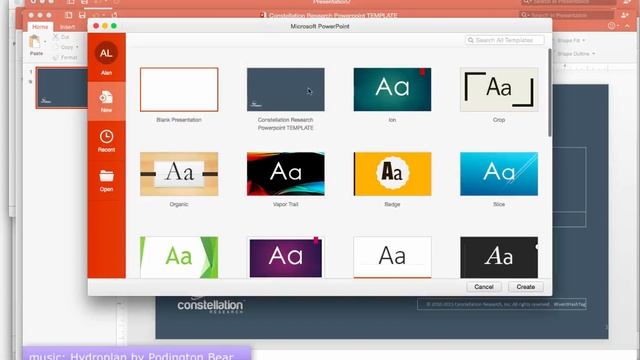Screen dimensions: 640x360
Task: Pick the Ion template
Action: (392, 89)
